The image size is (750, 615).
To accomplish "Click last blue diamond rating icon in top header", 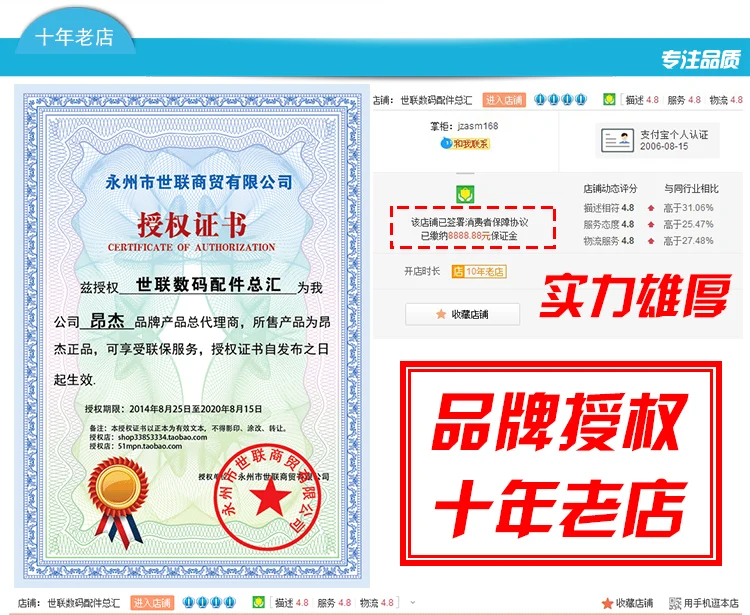I will [x=581, y=99].
